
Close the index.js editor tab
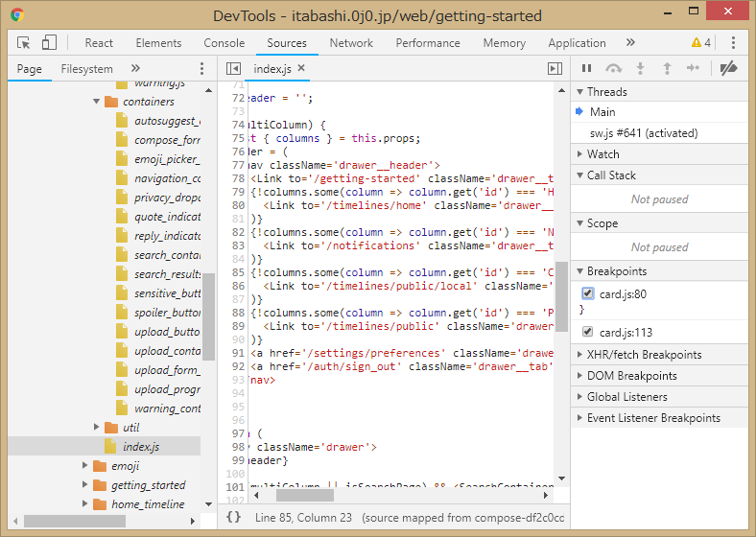pos(301,69)
